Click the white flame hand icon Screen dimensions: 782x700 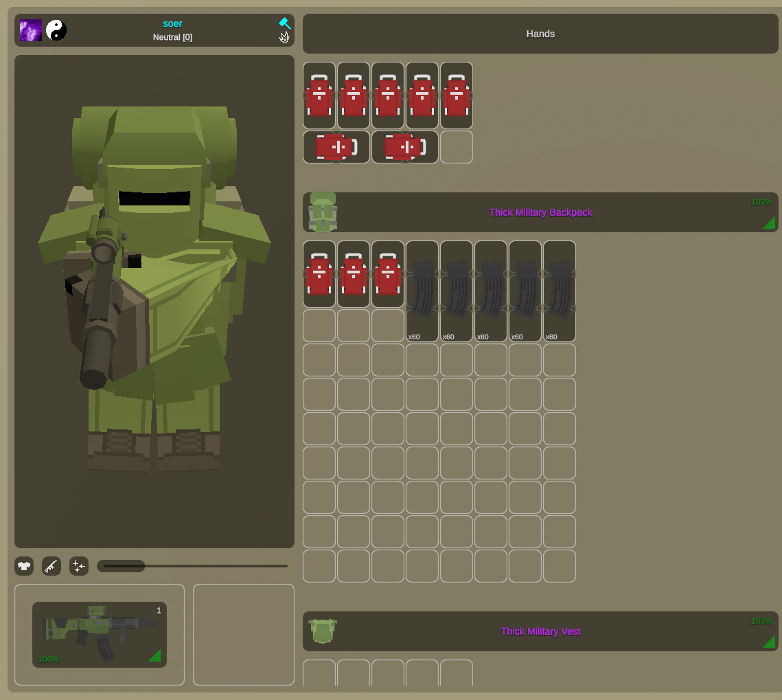(284, 37)
